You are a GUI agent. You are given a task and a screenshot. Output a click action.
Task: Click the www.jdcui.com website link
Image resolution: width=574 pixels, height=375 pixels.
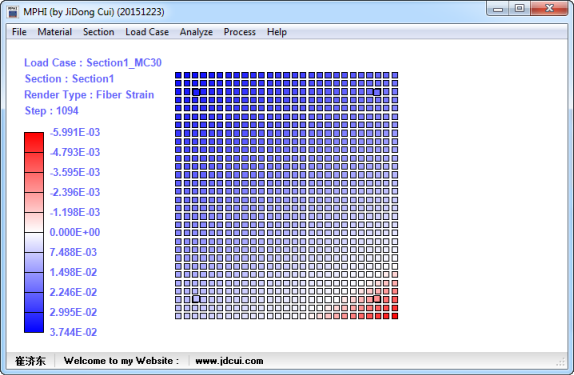[229, 361]
